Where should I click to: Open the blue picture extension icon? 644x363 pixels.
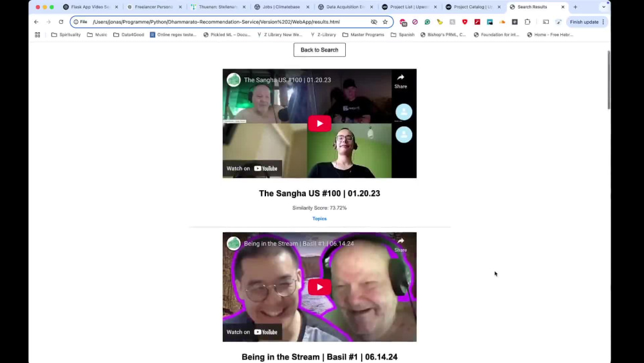[x=489, y=22]
